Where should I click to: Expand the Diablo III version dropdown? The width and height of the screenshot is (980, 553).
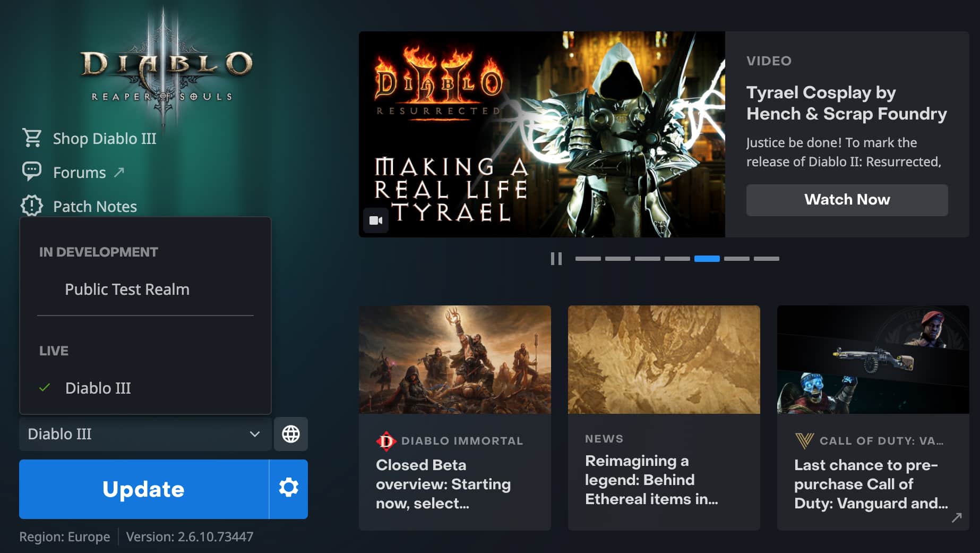145,434
